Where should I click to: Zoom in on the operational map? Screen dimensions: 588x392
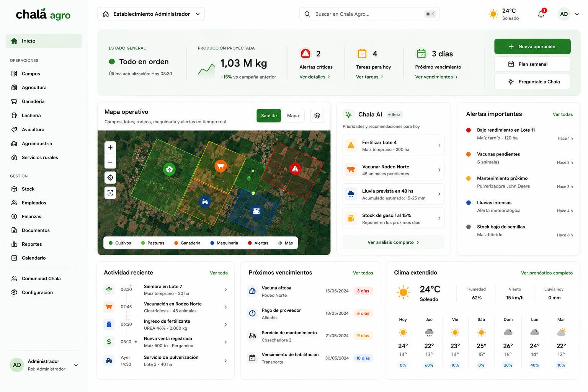[x=110, y=147]
